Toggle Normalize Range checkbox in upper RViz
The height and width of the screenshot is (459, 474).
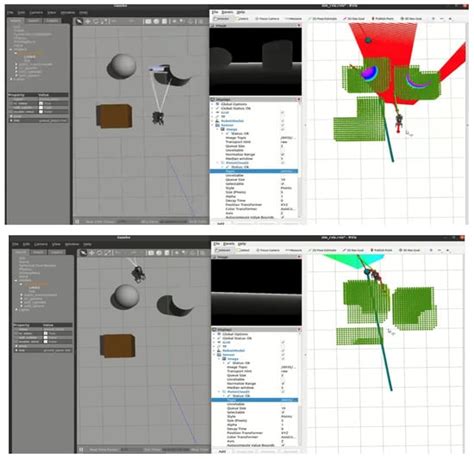tap(282, 155)
